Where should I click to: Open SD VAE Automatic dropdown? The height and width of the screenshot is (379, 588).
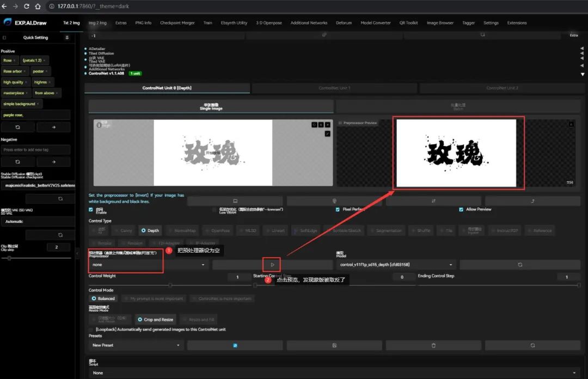click(x=38, y=222)
